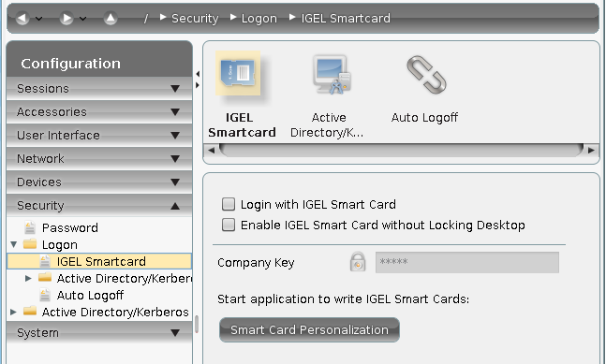Collapse the Security section

(x=99, y=206)
